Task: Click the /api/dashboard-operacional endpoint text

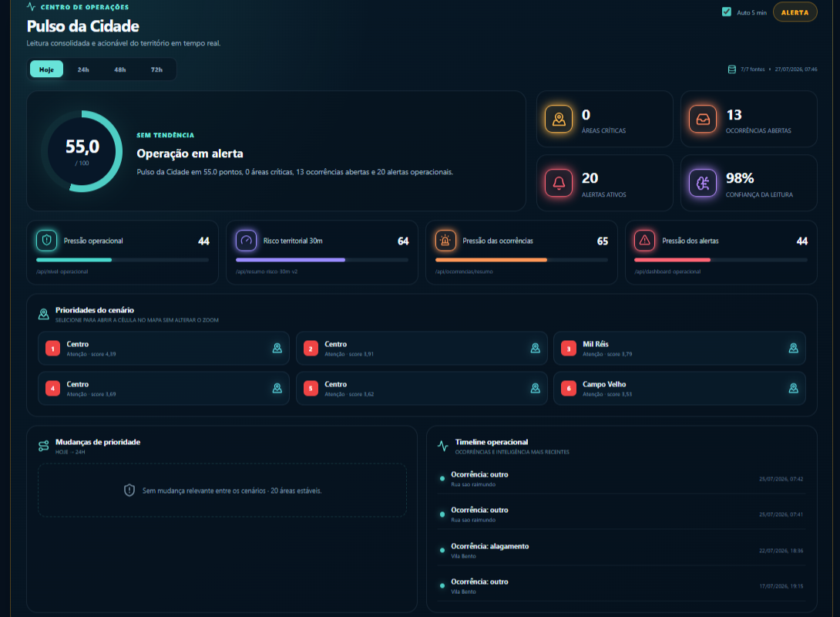Action: coord(667,271)
